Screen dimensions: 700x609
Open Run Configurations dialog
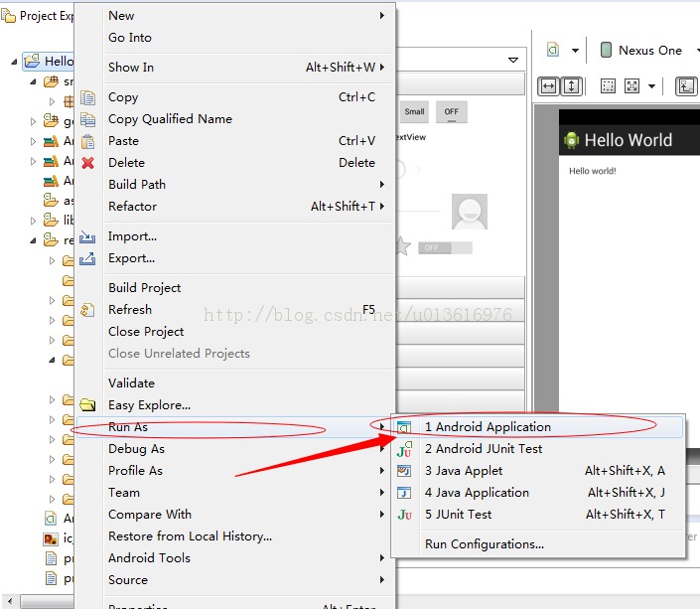tap(538, 544)
